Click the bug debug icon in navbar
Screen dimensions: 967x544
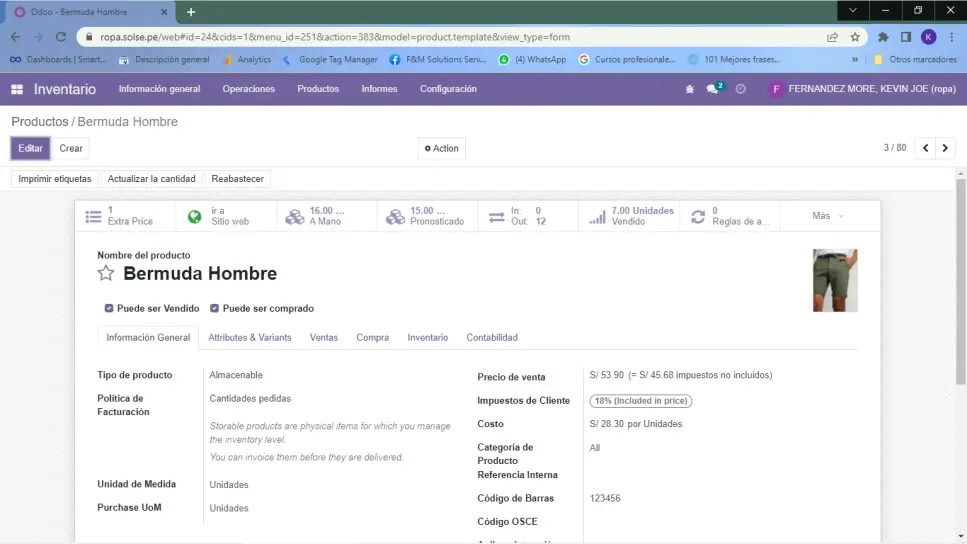point(689,89)
